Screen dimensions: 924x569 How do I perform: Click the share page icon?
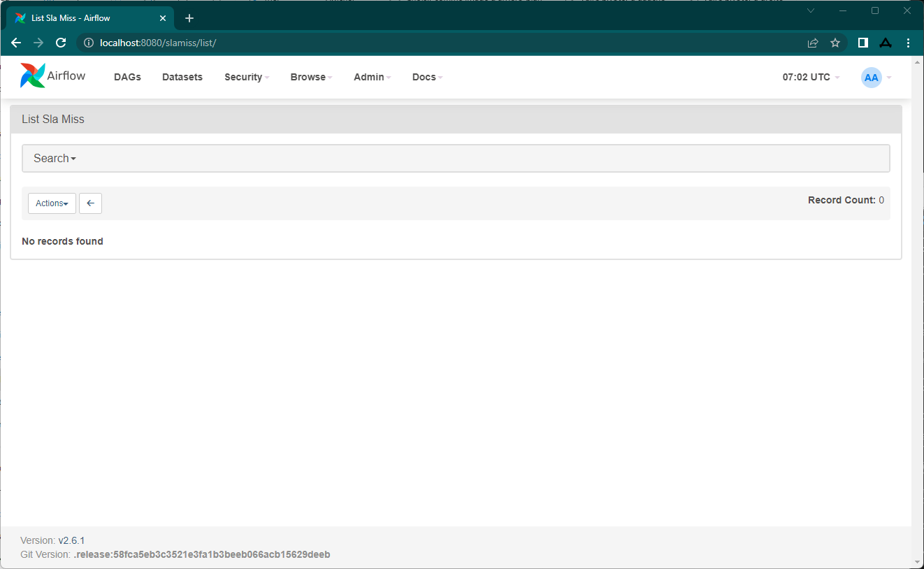tap(813, 43)
